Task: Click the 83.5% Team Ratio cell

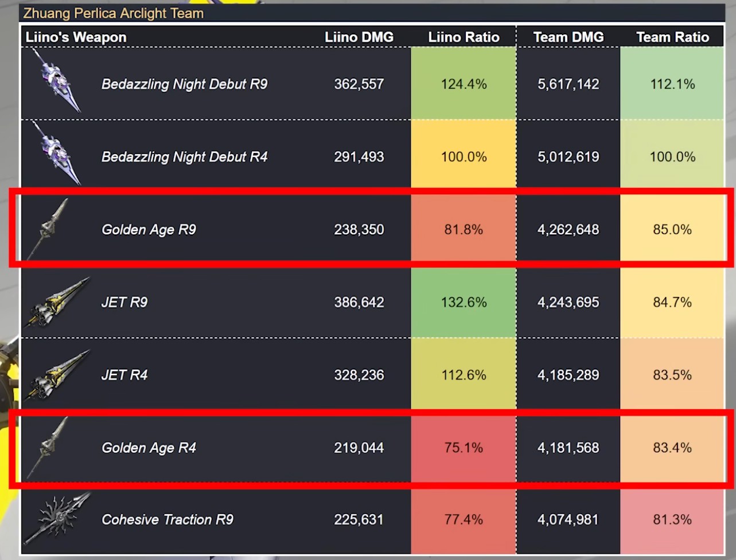Action: [x=672, y=374]
